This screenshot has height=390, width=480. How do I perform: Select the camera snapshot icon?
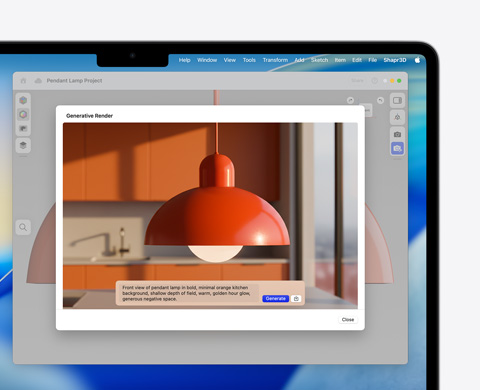coord(397,134)
